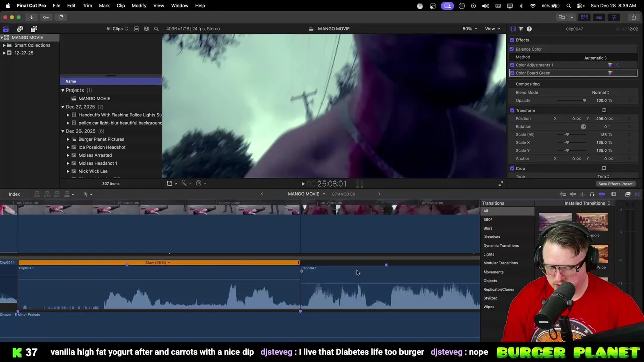
Task: Open the Window menu
Action: coord(180,6)
